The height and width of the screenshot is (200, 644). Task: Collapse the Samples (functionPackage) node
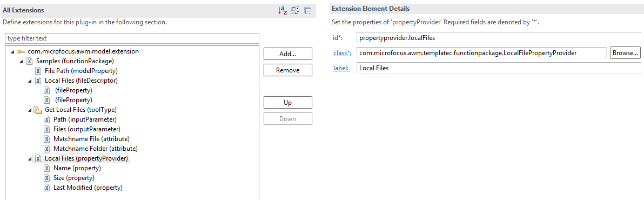pyautogui.click(x=22, y=62)
